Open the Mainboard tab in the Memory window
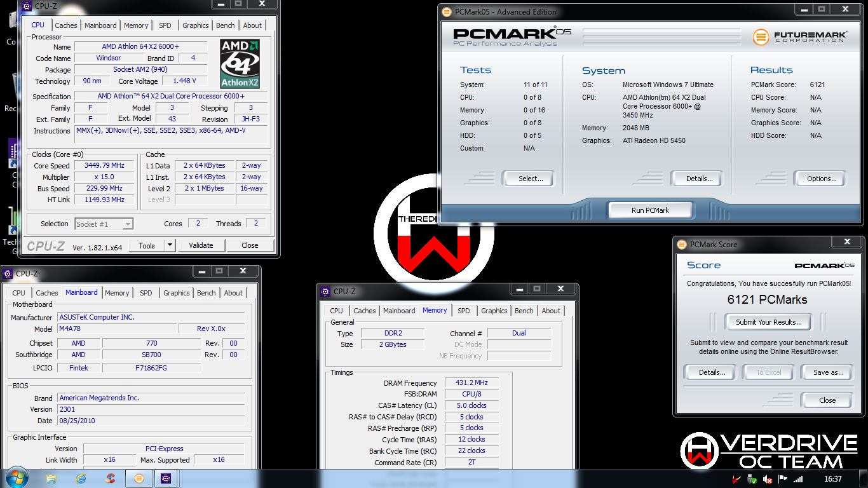The width and height of the screenshot is (868, 488). tap(399, 311)
